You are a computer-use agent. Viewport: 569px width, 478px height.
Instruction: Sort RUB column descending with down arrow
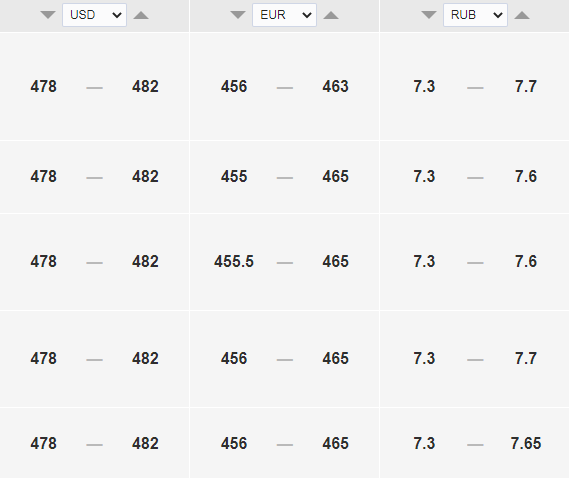tap(429, 15)
